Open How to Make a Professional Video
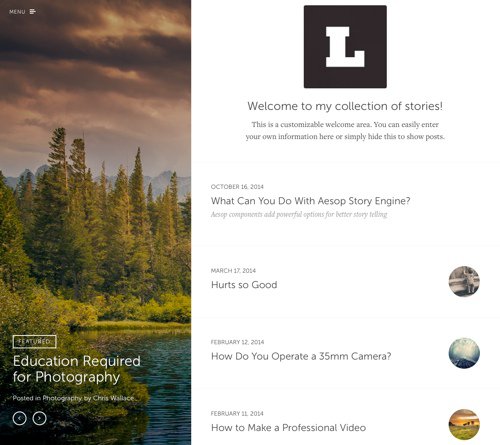500x445 pixels. (x=288, y=428)
